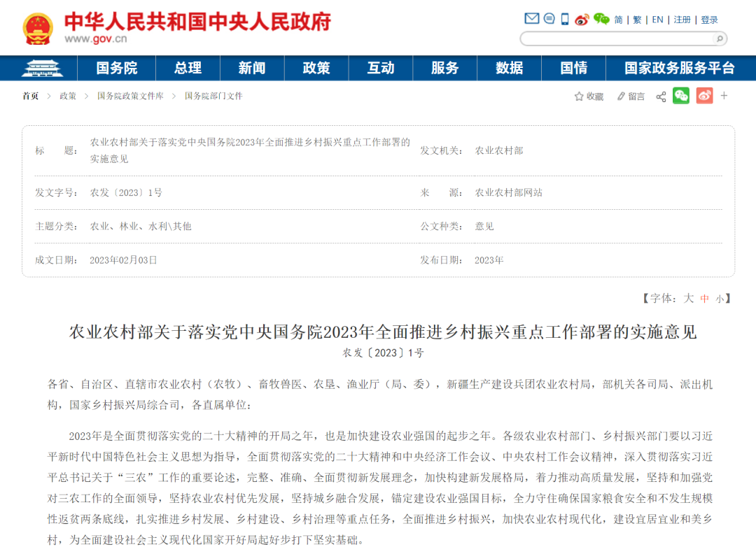Expand more share options with the plus icon
The image size is (756, 554).
724,96
